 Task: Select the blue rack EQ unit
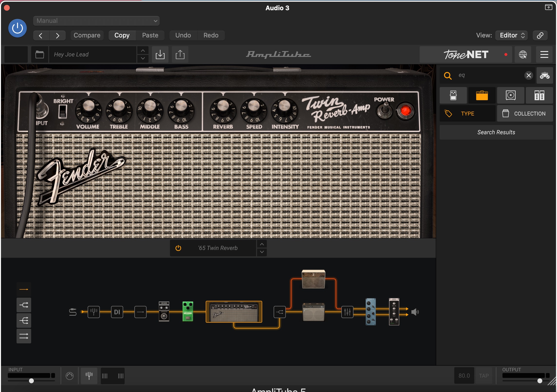[371, 312]
